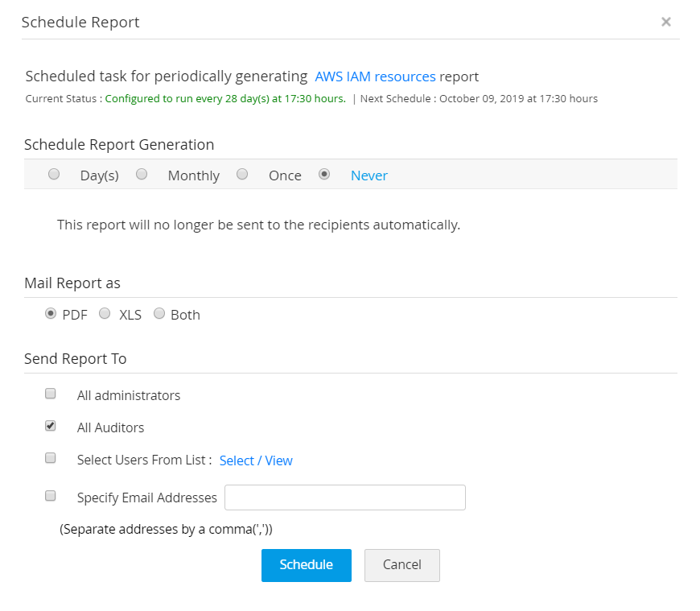Choose PDF as the mail report format

(51, 314)
